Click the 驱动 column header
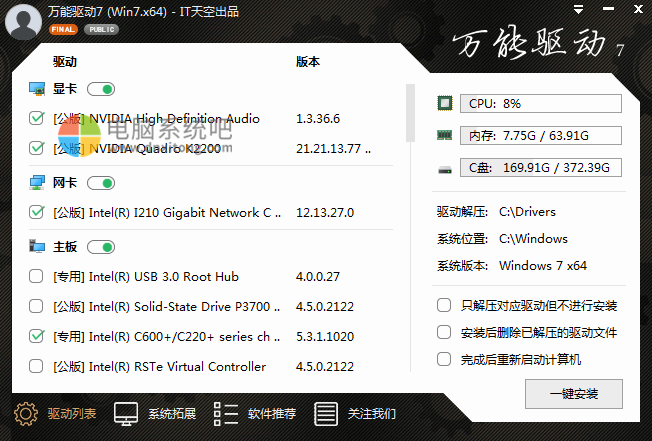 65,62
